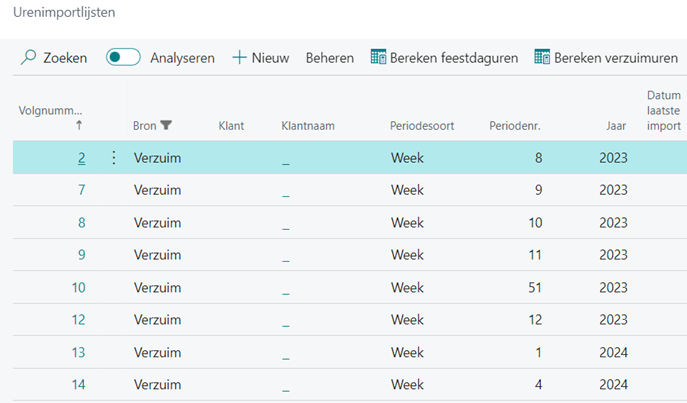
Task: Click the Nieuw plus icon
Action: 240,58
